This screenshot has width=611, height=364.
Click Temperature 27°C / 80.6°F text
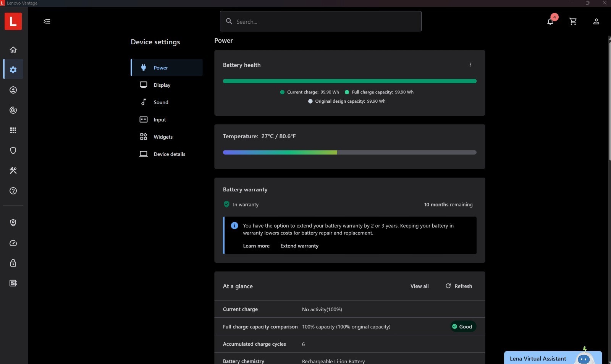pos(259,136)
